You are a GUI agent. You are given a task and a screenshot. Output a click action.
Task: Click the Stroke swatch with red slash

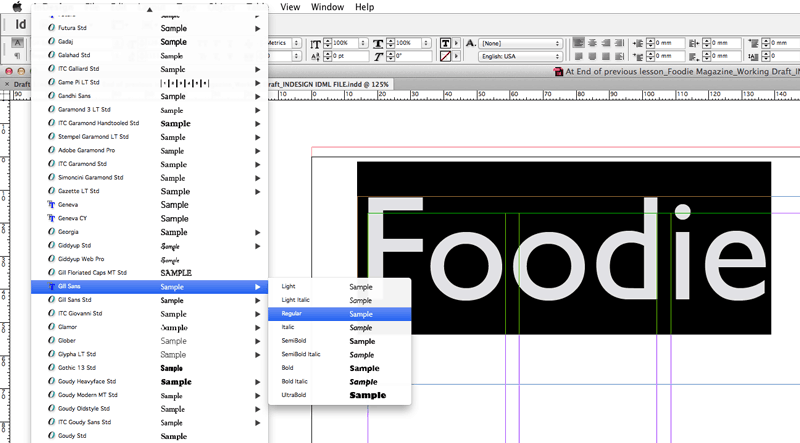(445, 56)
